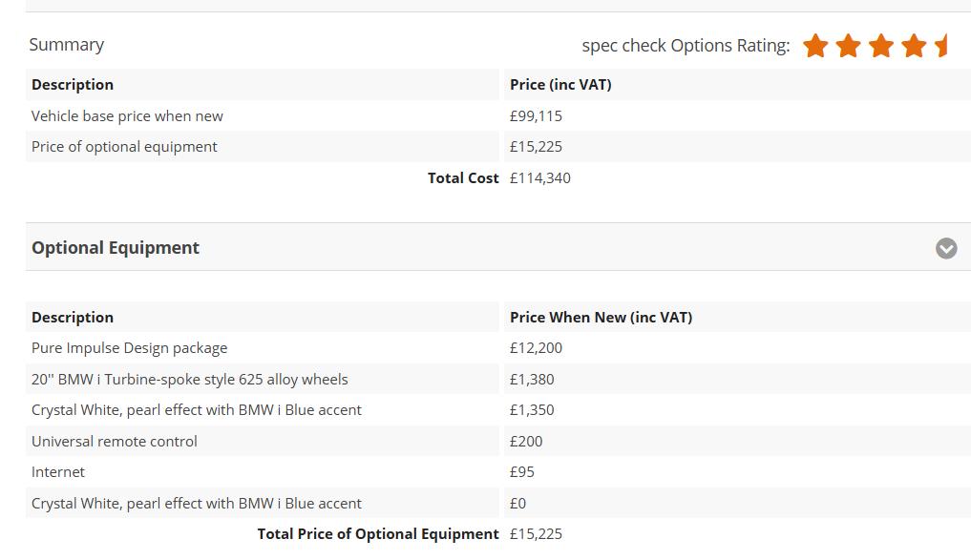The image size is (971, 560).
Task: Select the Optional Equipment heading
Action: pyautogui.click(x=115, y=247)
